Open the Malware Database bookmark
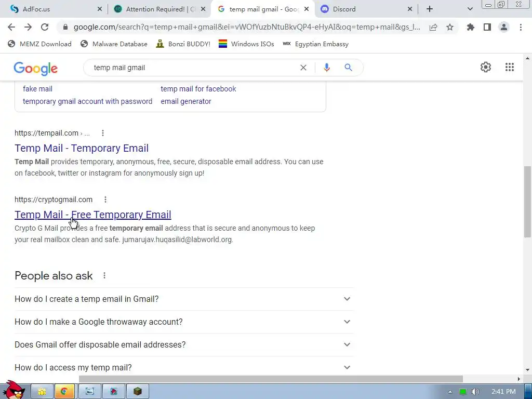This screenshot has width=532, height=399. (x=114, y=44)
